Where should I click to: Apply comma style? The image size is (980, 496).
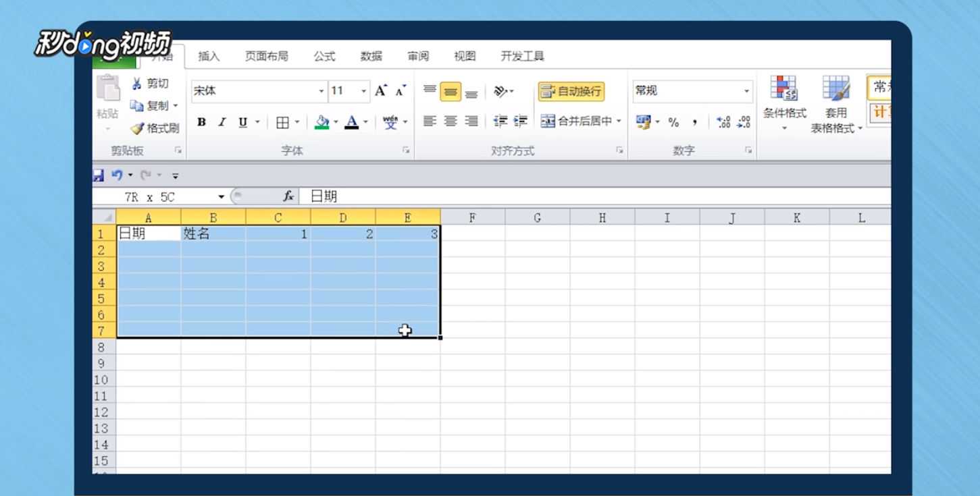pyautogui.click(x=694, y=122)
